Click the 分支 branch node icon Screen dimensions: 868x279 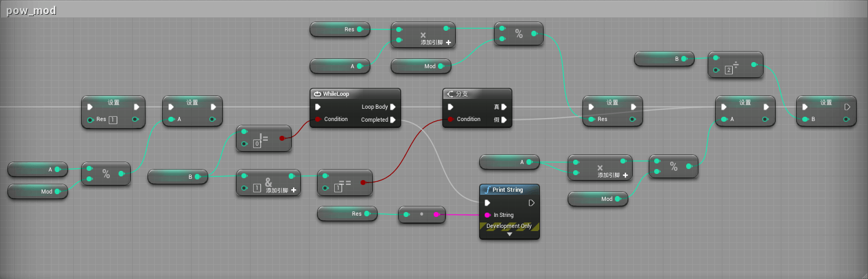(x=450, y=94)
